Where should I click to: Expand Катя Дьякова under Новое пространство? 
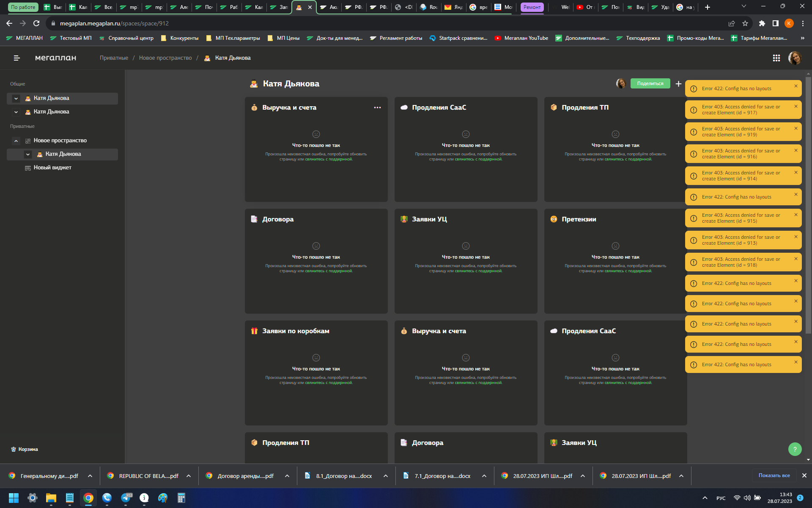pyautogui.click(x=28, y=154)
